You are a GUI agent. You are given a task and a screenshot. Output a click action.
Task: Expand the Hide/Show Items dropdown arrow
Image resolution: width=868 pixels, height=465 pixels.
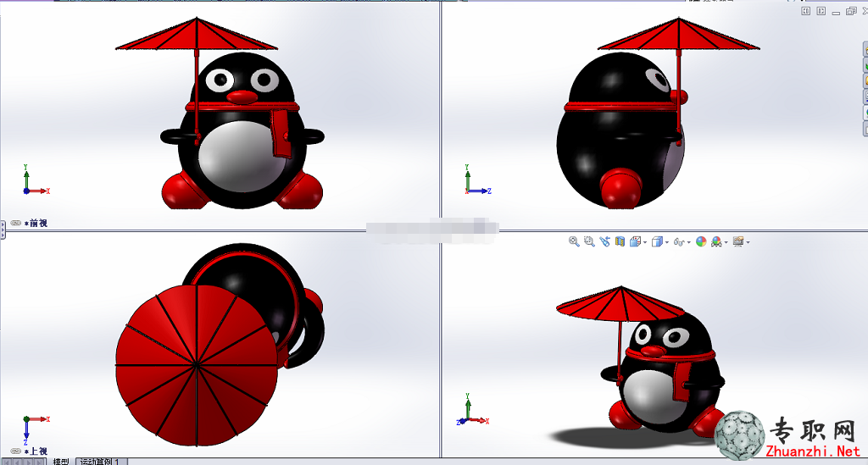(689, 242)
